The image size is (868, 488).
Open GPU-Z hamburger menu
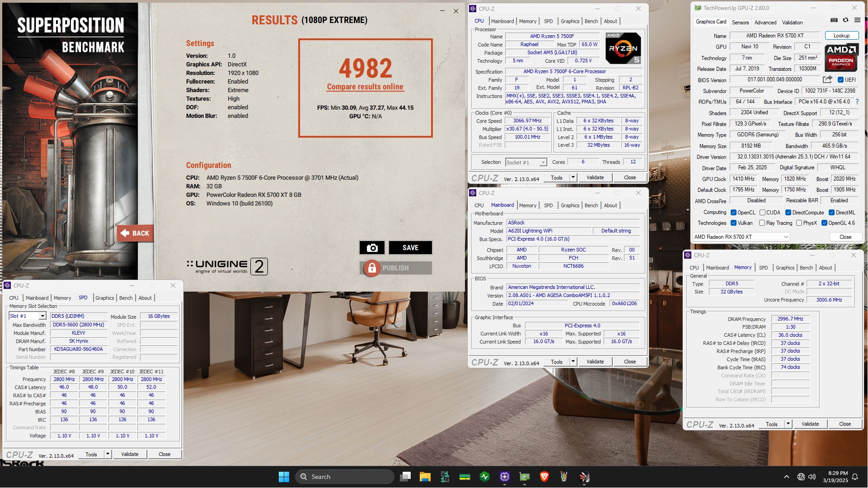coord(857,20)
